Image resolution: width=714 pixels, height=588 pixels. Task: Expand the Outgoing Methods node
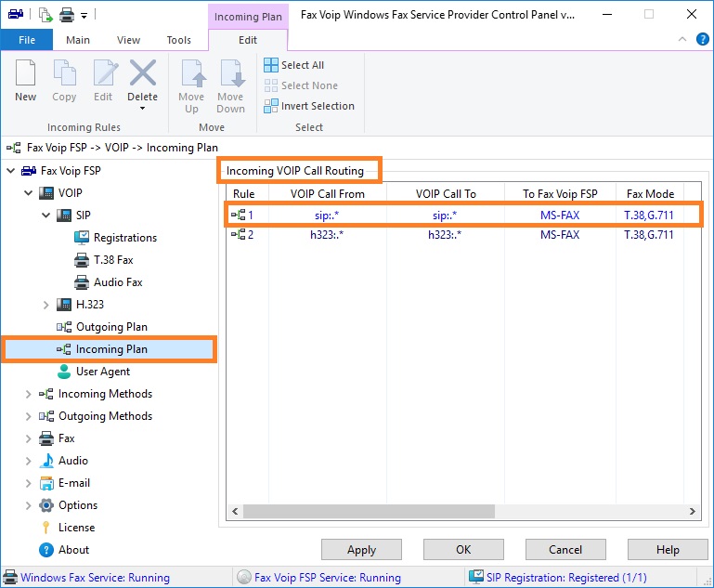pyautogui.click(x=28, y=416)
